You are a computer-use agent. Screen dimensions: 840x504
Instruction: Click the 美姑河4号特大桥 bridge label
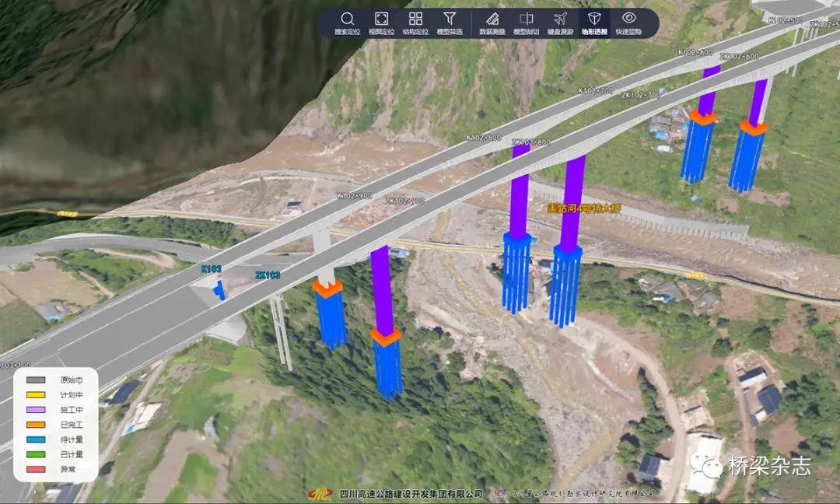click(583, 208)
